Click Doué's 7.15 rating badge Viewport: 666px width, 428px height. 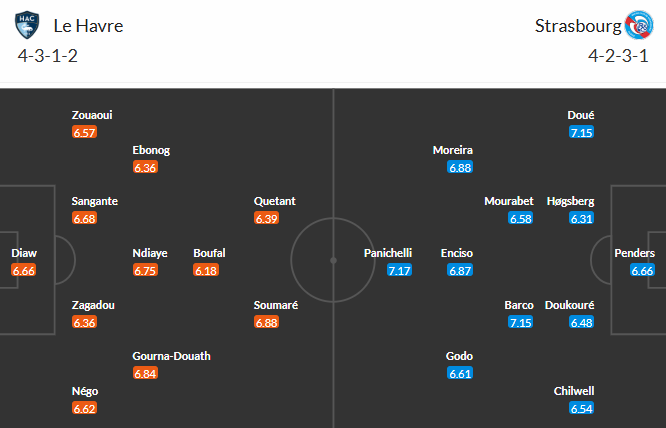coord(581,133)
